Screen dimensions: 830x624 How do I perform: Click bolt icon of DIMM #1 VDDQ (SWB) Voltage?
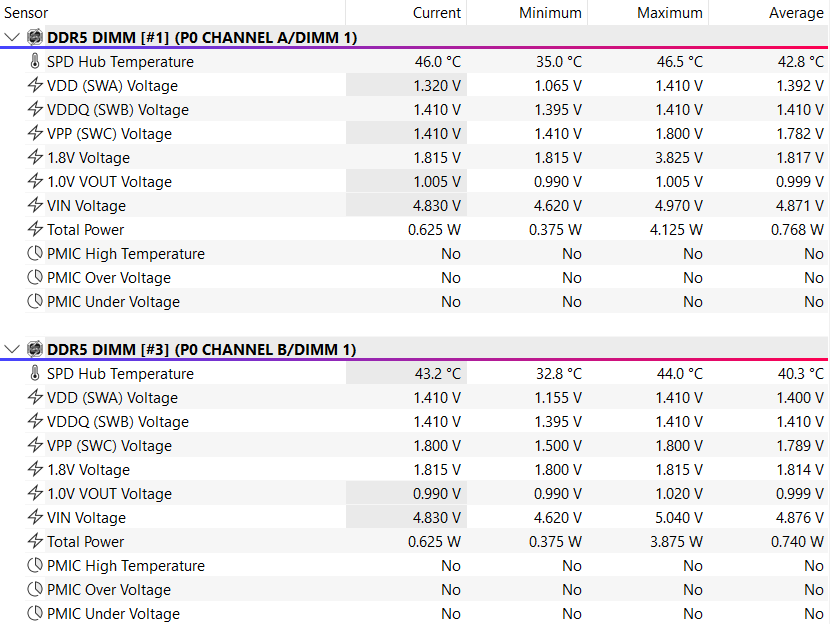[x=35, y=109]
